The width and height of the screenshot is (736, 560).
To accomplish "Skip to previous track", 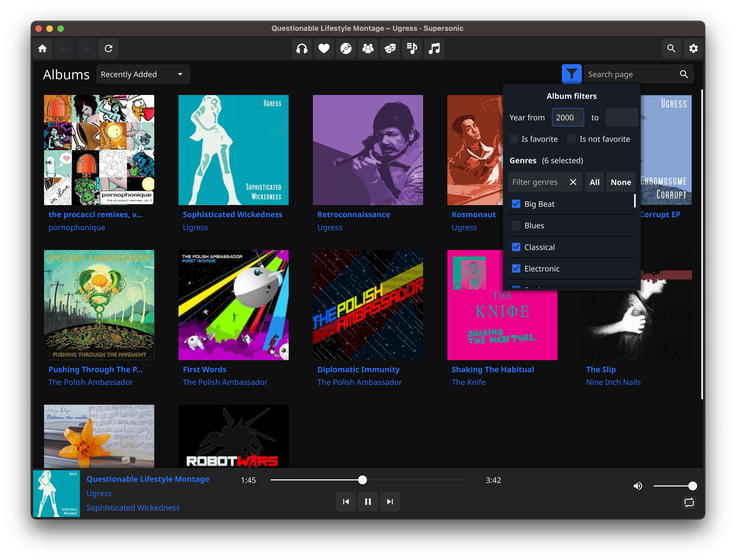I will [x=346, y=502].
